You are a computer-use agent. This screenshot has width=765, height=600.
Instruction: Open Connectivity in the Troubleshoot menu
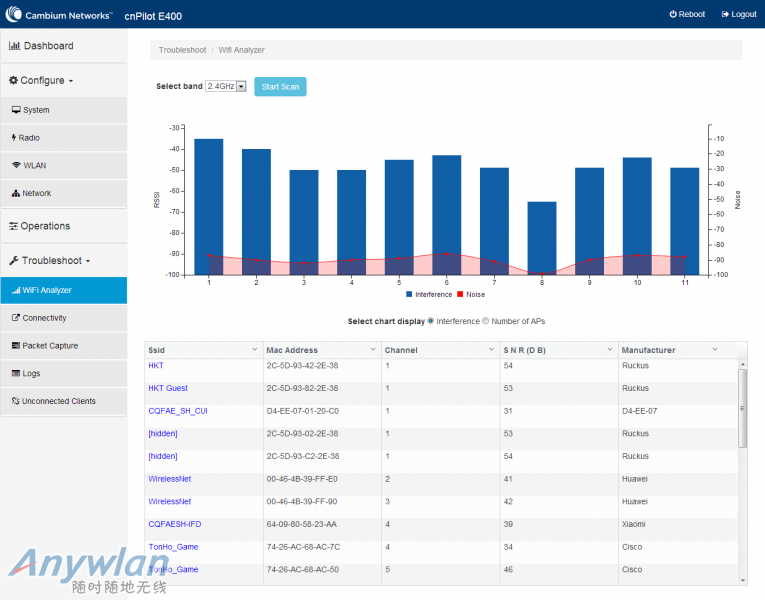tap(44, 318)
